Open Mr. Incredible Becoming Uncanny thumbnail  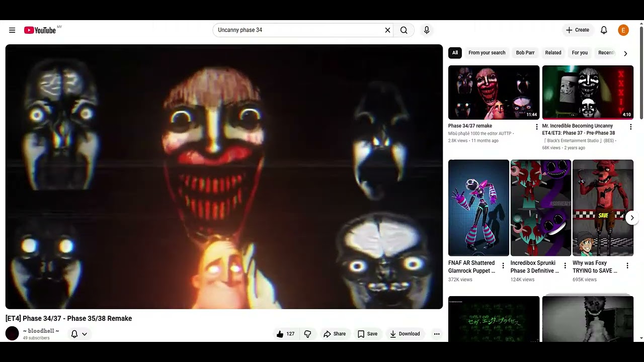pyautogui.click(x=588, y=93)
